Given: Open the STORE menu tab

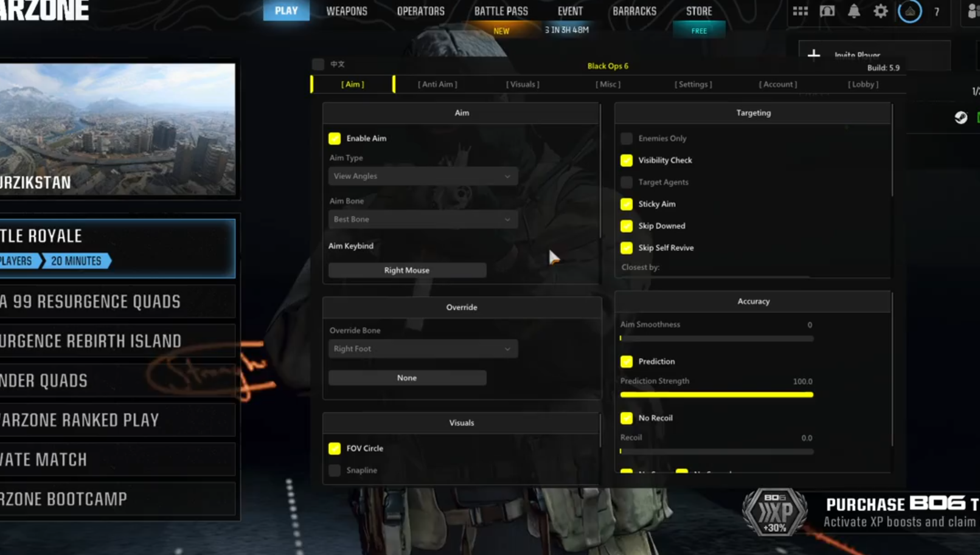Looking at the screenshot, I should pyautogui.click(x=699, y=11).
